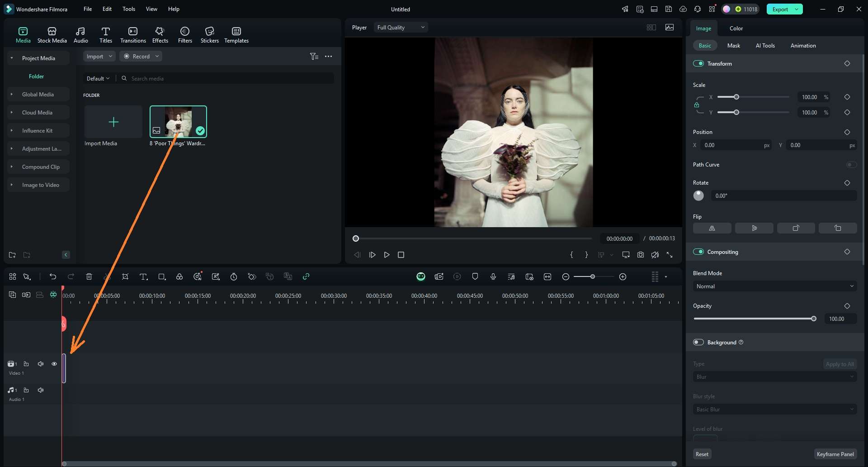This screenshot has height=467, width=868.
Task: Click the timeline zoom slider handle
Action: click(x=593, y=276)
